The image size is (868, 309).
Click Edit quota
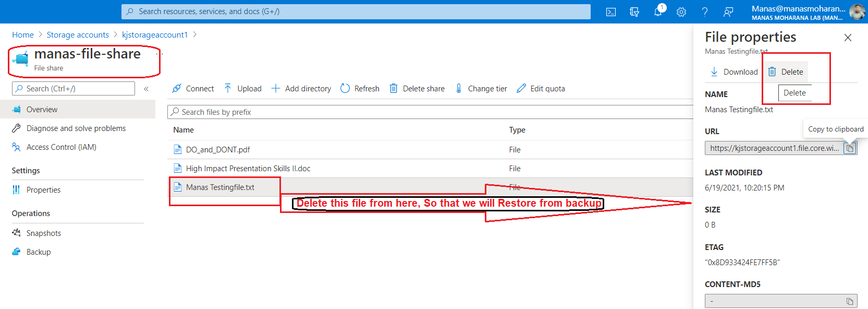[x=541, y=89]
